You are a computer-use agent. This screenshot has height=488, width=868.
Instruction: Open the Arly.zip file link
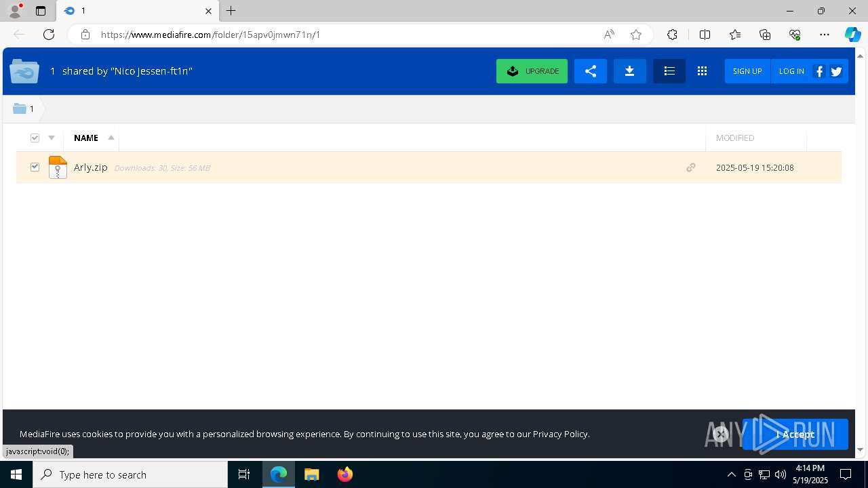[x=91, y=167]
